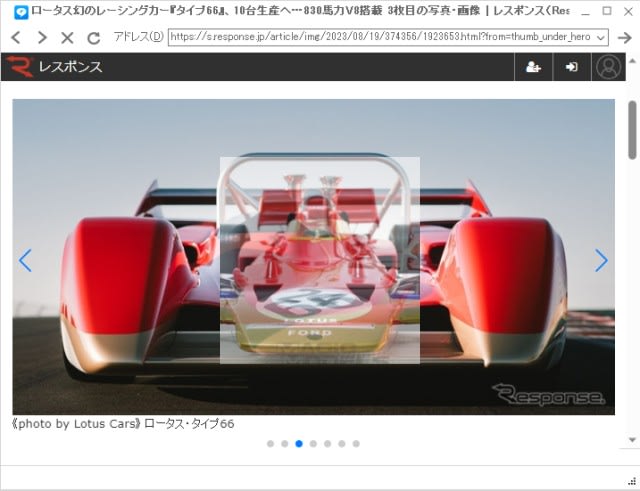Reload the page with the refresh icon
640x491 pixels.
94,38
